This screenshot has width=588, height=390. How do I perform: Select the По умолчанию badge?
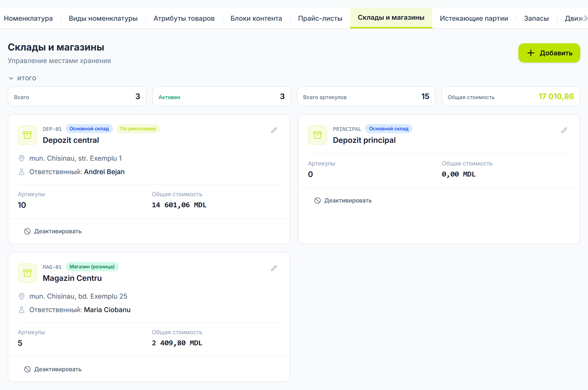138,129
